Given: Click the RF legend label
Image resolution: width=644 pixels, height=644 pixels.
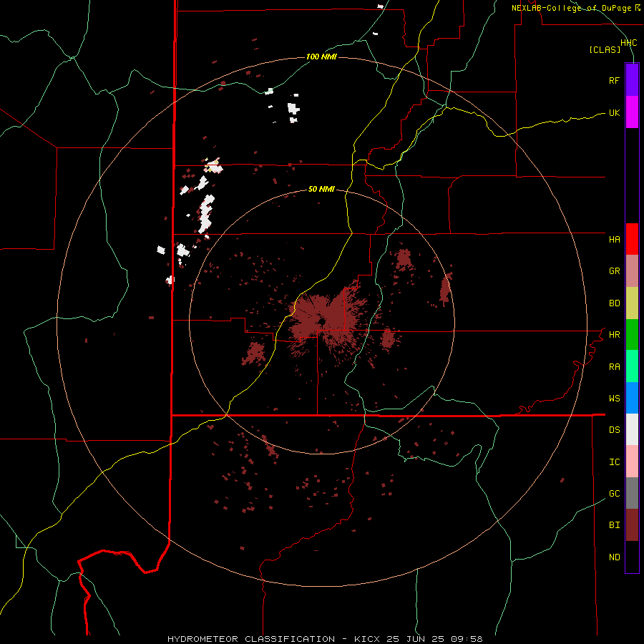Looking at the screenshot, I should (614, 80).
